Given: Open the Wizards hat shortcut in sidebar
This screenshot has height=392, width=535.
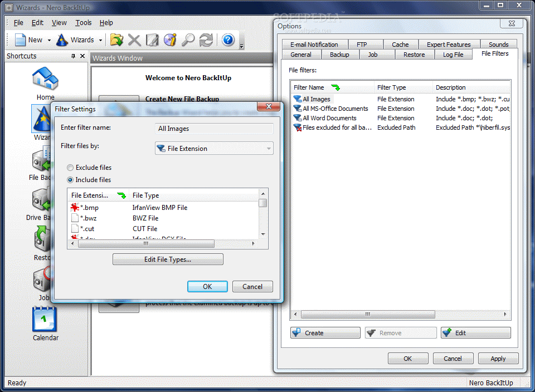Looking at the screenshot, I should [41, 119].
